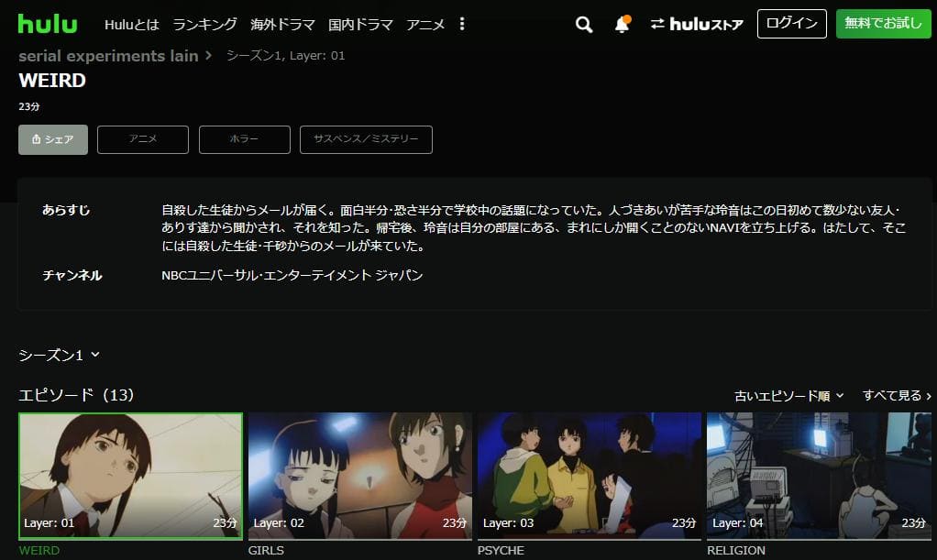
Task: Select the ホラー genre tag
Action: pos(245,139)
